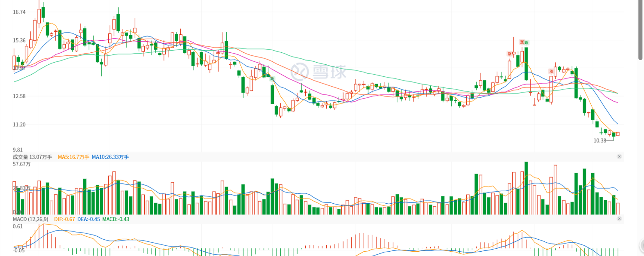Viewport: 644px width, 256px height.
Task: Click the DEA:-0.45 indicator value
Action: point(88,219)
